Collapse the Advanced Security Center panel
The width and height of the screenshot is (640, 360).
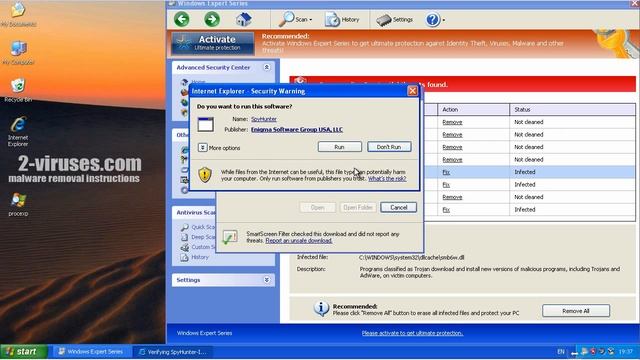[x=267, y=67]
